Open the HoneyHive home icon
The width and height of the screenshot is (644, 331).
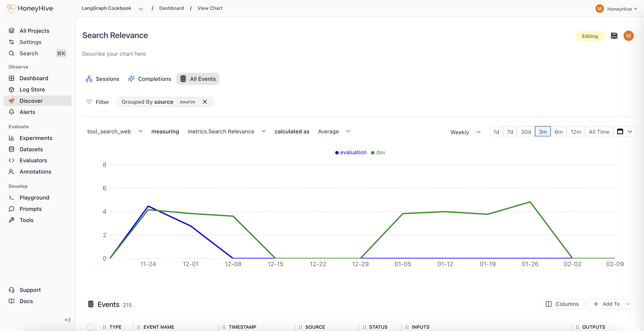tap(11, 8)
